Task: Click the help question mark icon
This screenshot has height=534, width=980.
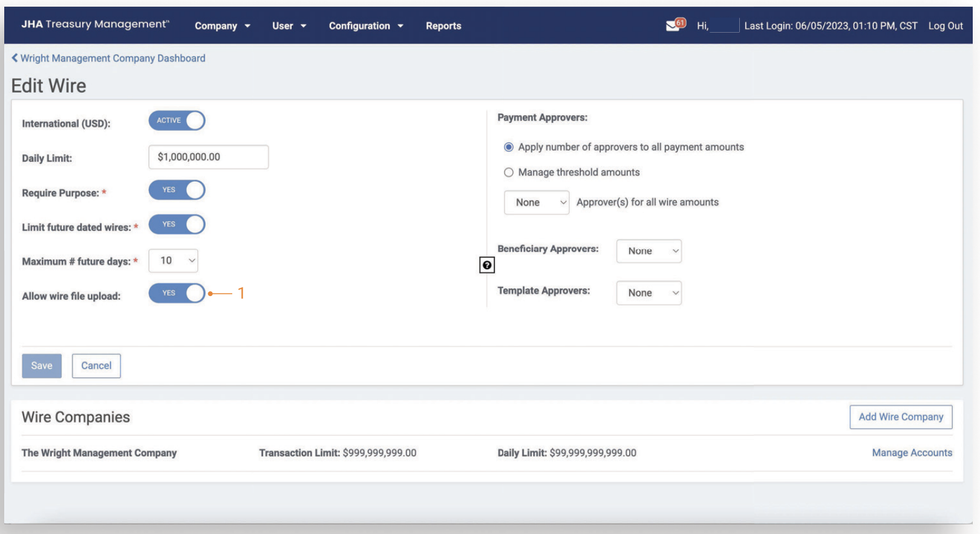Action: pos(487,265)
